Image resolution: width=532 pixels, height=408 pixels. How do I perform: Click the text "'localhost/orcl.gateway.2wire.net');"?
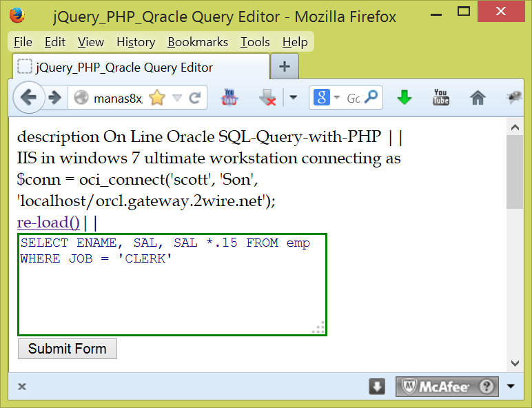(x=146, y=201)
